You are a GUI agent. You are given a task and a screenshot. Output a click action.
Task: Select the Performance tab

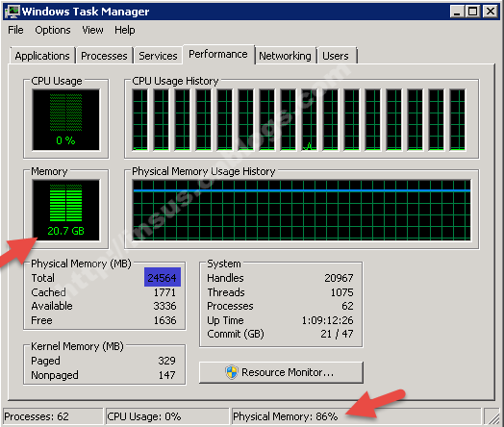pos(218,54)
